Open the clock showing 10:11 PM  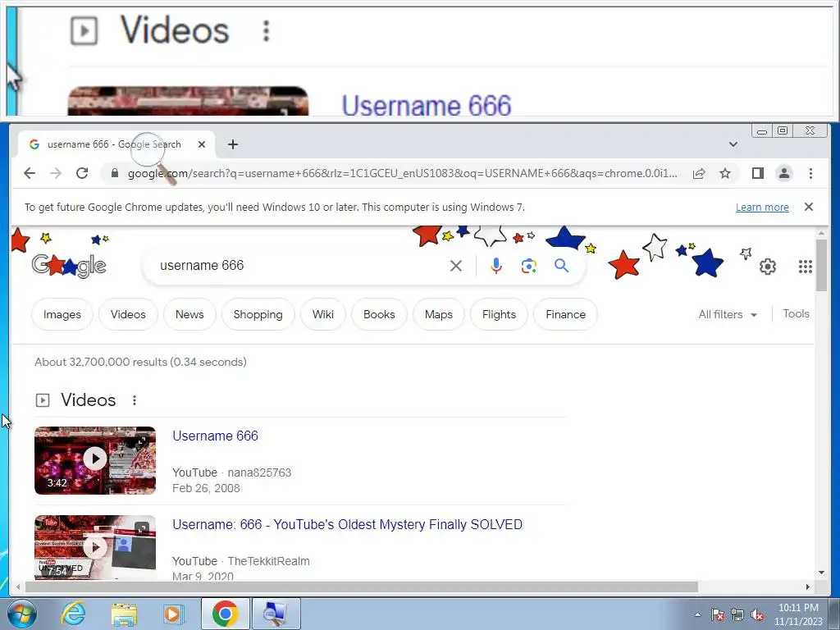click(798, 614)
